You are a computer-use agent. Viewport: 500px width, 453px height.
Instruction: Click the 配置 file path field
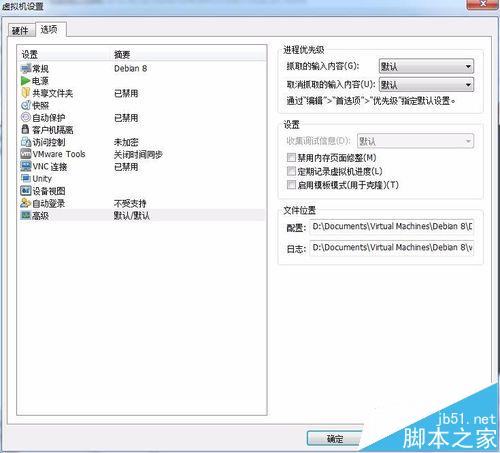392,227
